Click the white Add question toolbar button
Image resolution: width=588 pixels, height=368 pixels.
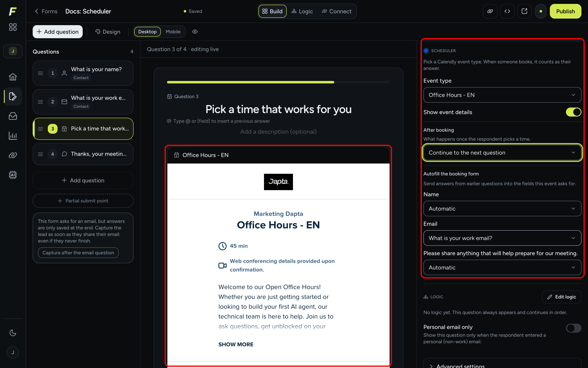[58, 32]
